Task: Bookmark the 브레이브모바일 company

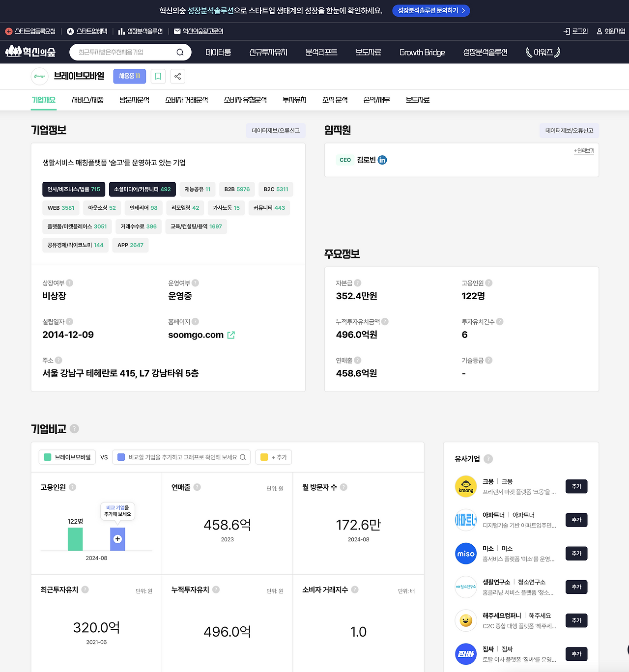Action: point(158,76)
